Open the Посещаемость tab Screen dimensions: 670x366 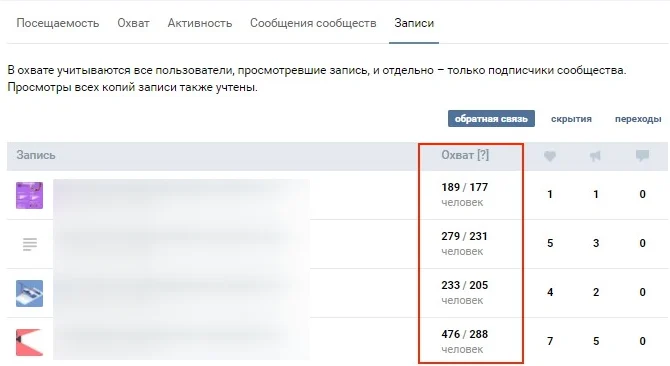(x=58, y=23)
